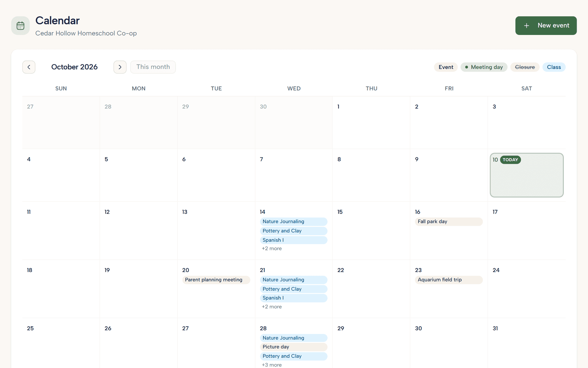
Task: Expand +2 more on October 21
Action: [x=272, y=307]
